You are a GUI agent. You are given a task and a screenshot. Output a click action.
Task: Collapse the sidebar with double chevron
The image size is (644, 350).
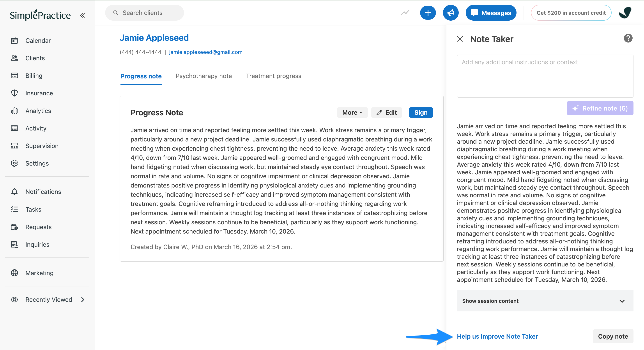82,15
